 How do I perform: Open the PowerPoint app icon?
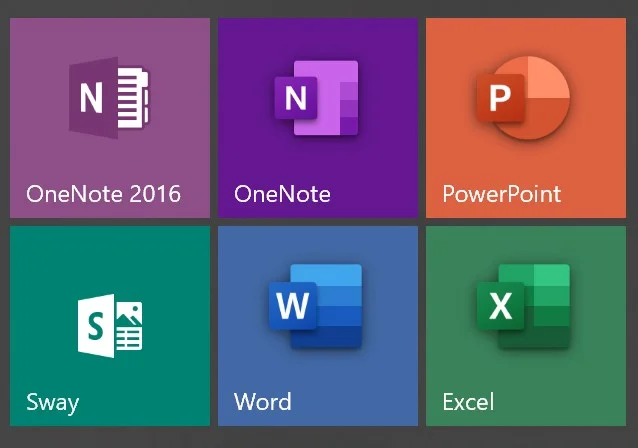pos(523,98)
